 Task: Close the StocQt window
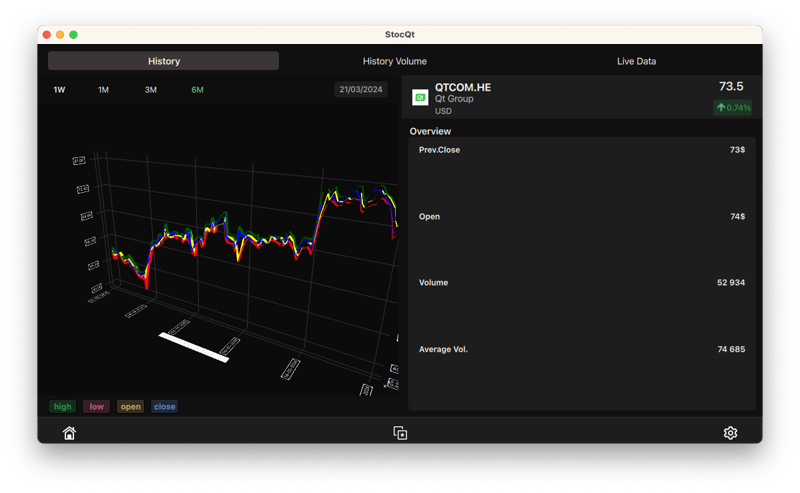pyautogui.click(x=46, y=34)
